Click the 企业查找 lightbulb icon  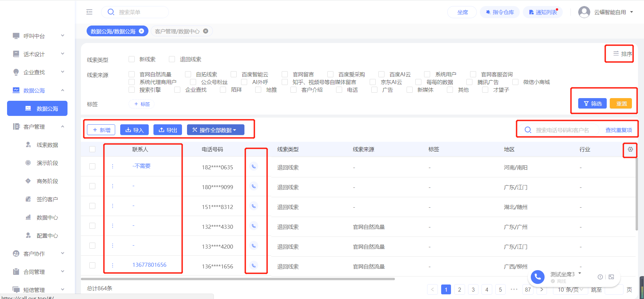(16, 72)
